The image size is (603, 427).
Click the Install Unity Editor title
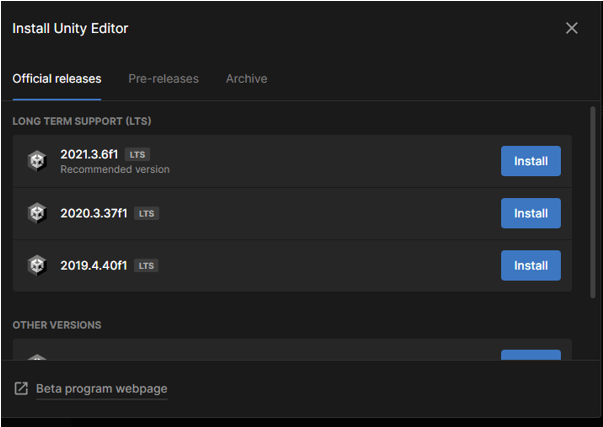click(70, 28)
